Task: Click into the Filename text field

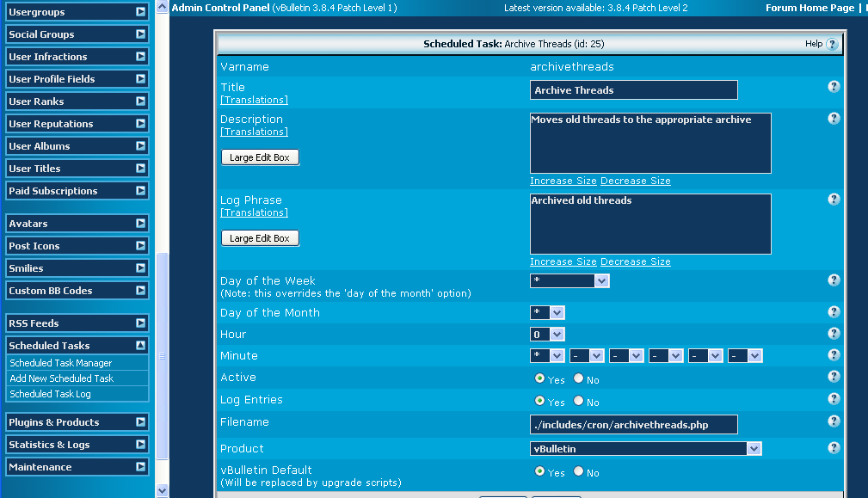Action: tap(633, 424)
